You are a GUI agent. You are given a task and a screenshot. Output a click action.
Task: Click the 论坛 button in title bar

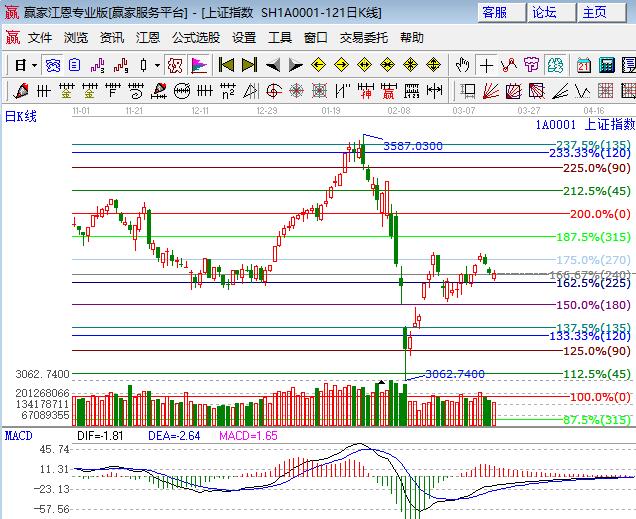click(544, 12)
